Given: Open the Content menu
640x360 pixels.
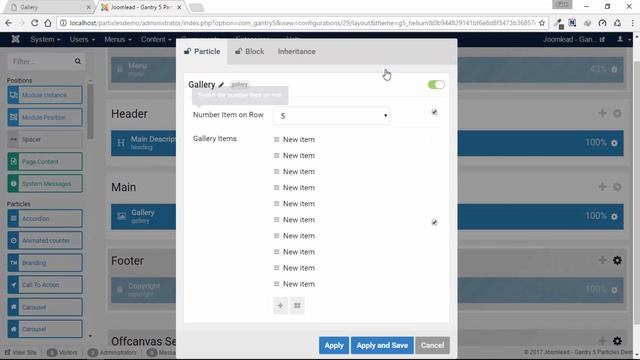Looking at the screenshot, I should pos(156,40).
